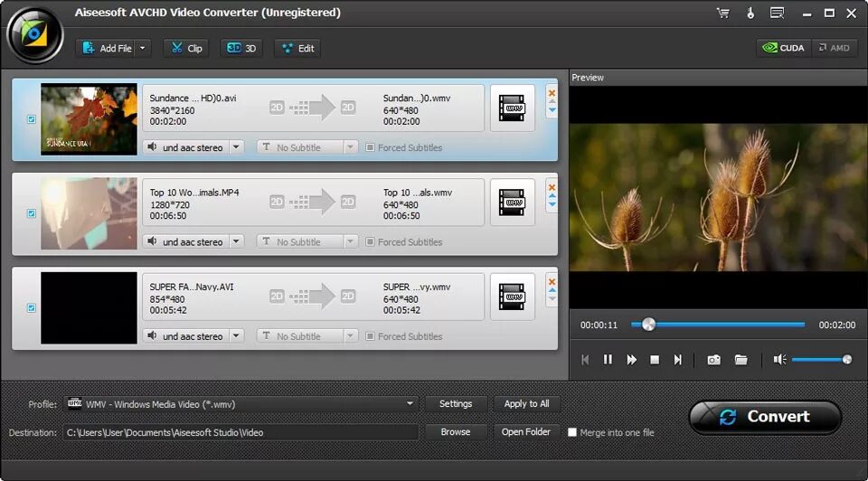The height and width of the screenshot is (481, 868).
Task: Toggle AMD acceleration
Action: pos(835,48)
